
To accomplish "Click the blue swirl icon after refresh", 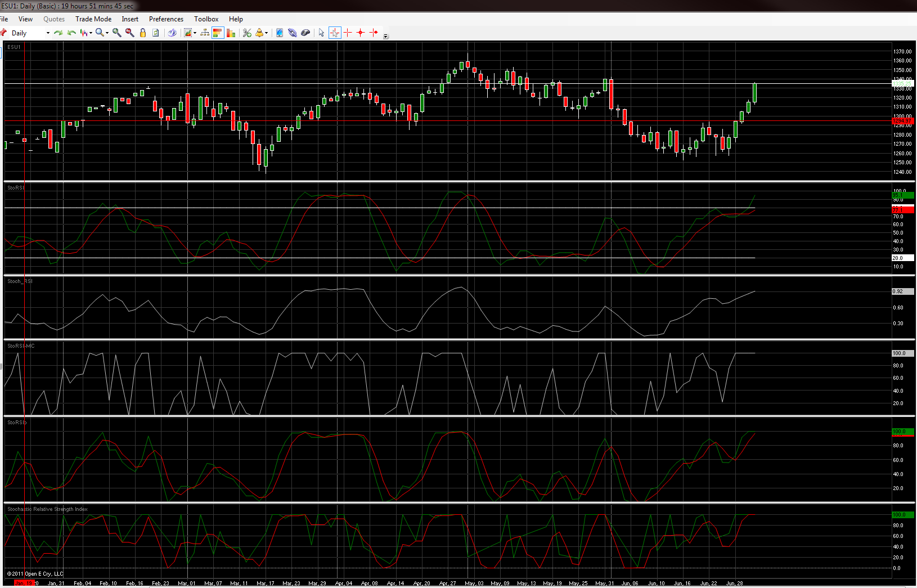I will pos(172,33).
